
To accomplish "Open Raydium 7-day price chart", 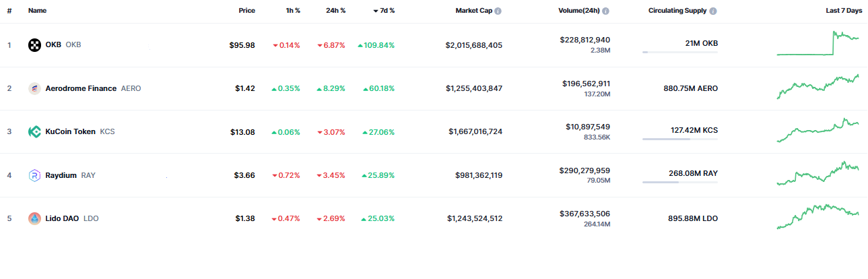I will (x=818, y=173).
